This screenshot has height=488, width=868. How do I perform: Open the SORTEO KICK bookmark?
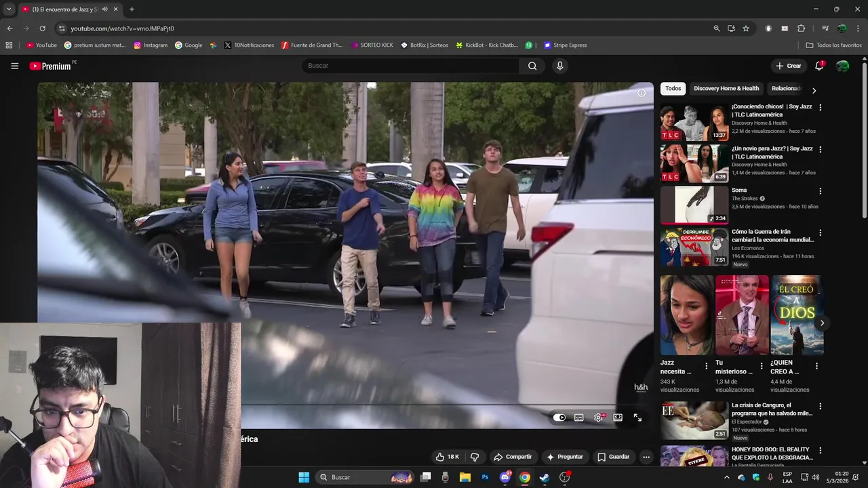[x=372, y=45]
